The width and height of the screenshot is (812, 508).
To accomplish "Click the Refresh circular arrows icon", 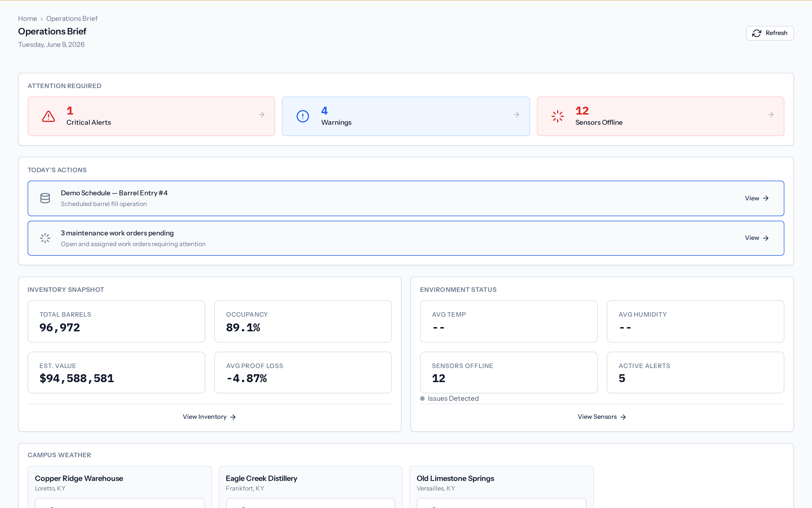I will coord(757,33).
